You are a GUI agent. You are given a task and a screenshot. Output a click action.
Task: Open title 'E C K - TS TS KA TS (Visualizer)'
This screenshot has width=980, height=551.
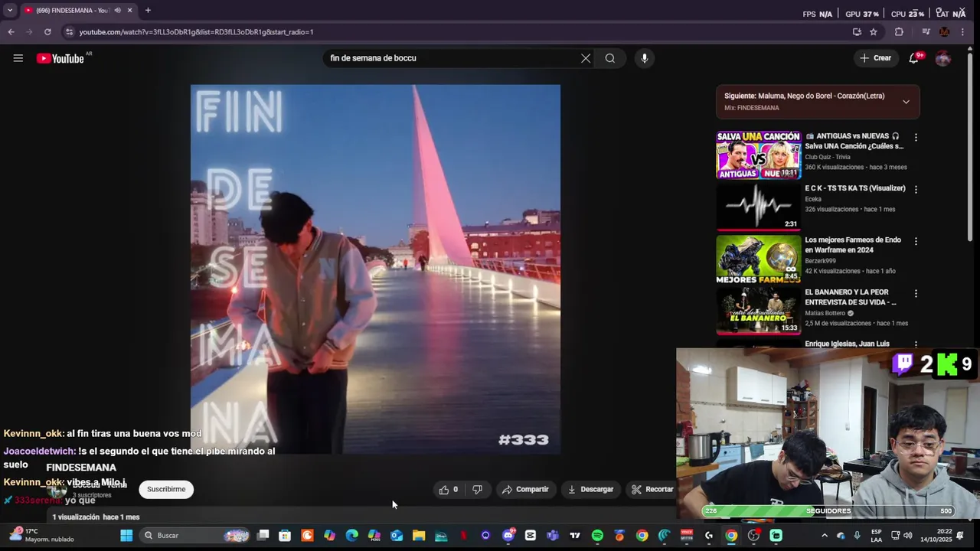pyautogui.click(x=855, y=188)
